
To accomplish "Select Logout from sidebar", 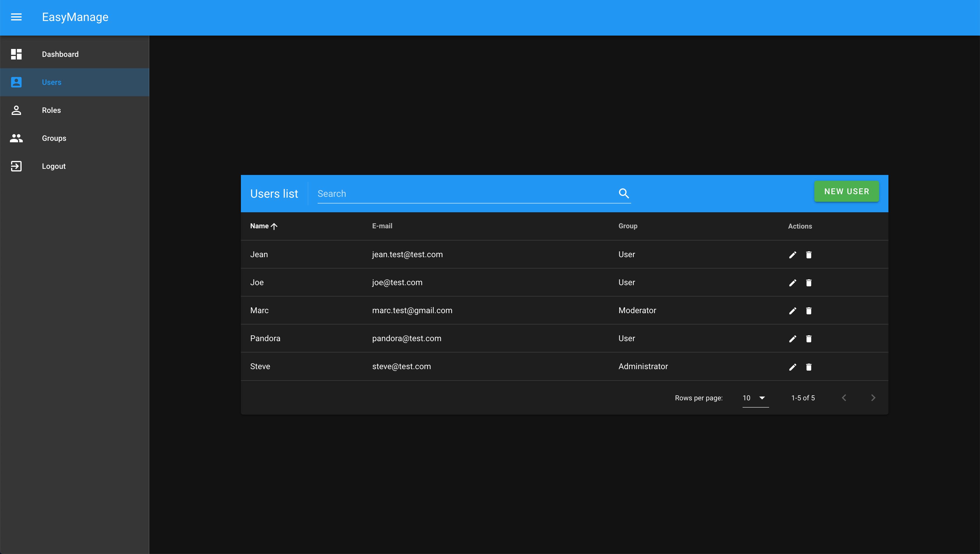I will tap(53, 166).
